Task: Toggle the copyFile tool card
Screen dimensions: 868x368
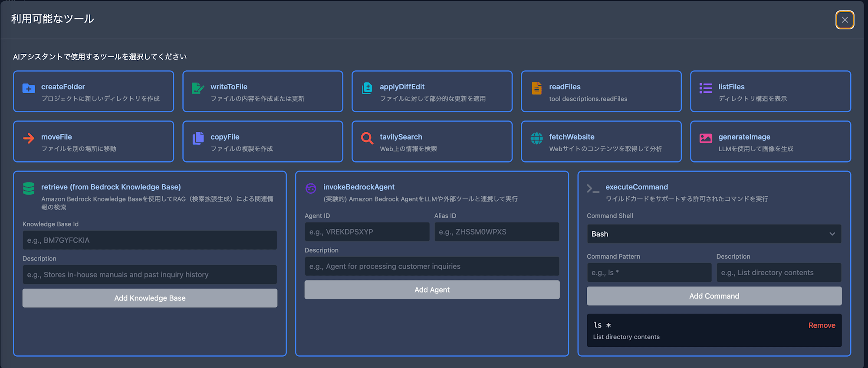Action: pos(263,141)
